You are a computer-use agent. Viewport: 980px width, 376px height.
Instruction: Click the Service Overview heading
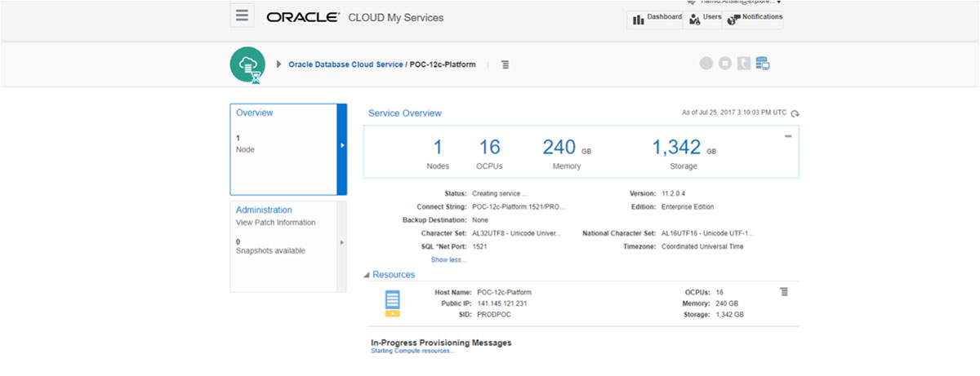click(405, 113)
